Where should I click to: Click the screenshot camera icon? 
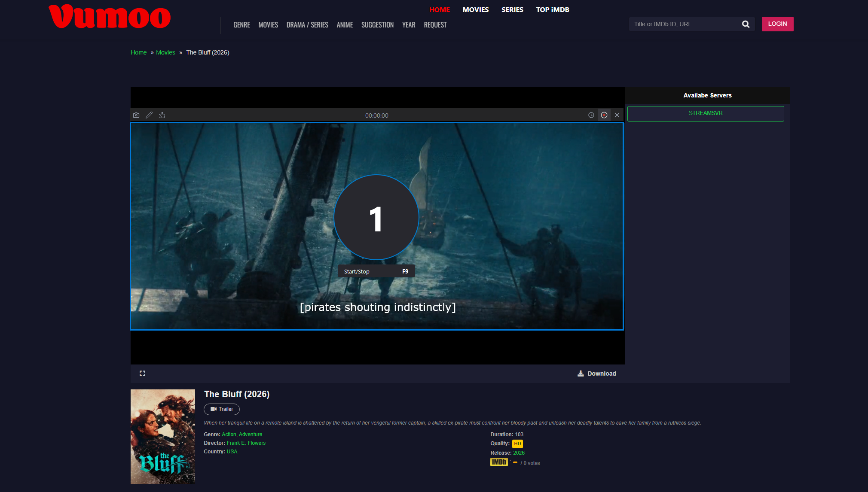[136, 115]
